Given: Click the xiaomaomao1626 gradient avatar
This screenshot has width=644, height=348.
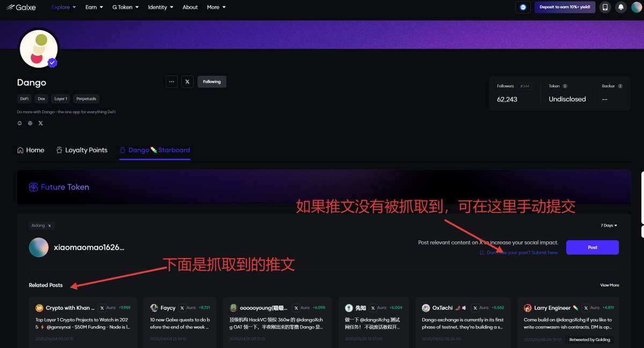Looking at the screenshot, I should [39, 247].
